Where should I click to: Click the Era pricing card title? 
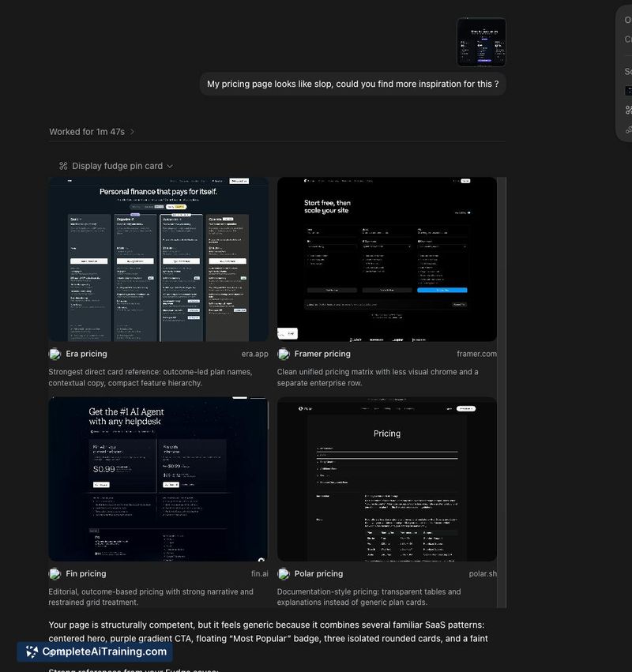[x=86, y=354]
